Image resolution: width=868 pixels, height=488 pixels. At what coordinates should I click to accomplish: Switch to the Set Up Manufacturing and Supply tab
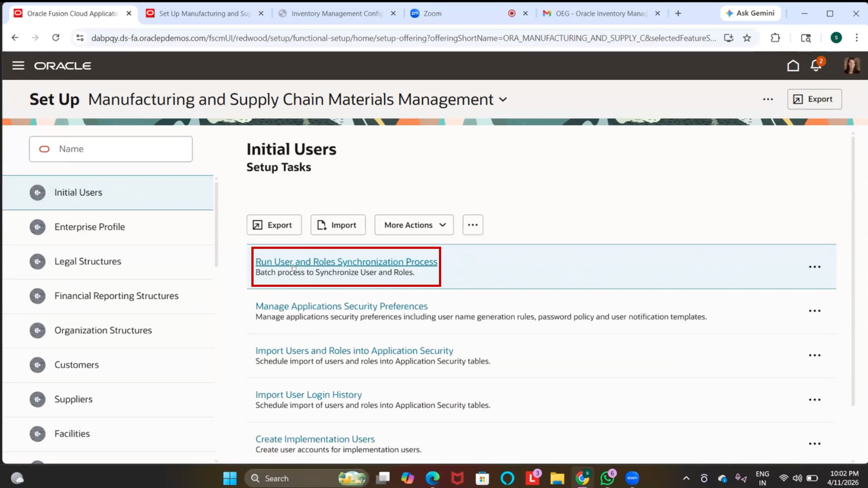coord(204,14)
